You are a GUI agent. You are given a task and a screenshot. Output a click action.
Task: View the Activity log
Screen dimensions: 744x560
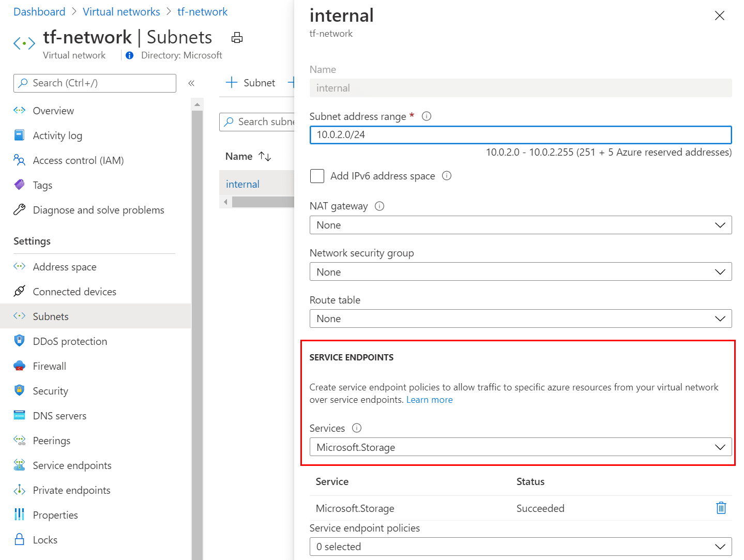(57, 135)
